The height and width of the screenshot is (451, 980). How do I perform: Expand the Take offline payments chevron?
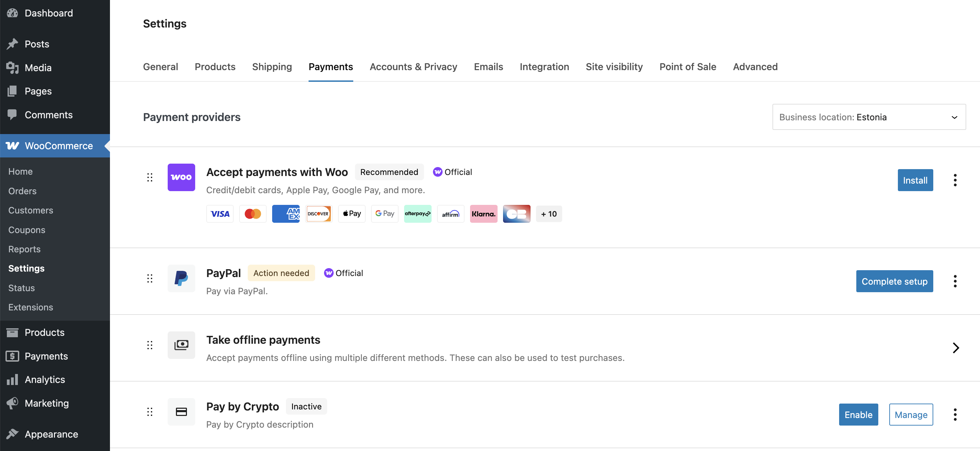955,348
